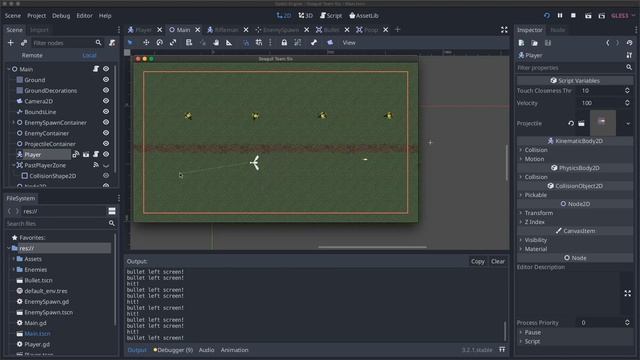Revert the Projectile property value
Viewport: 640px width, 360px height.
[x=571, y=123]
